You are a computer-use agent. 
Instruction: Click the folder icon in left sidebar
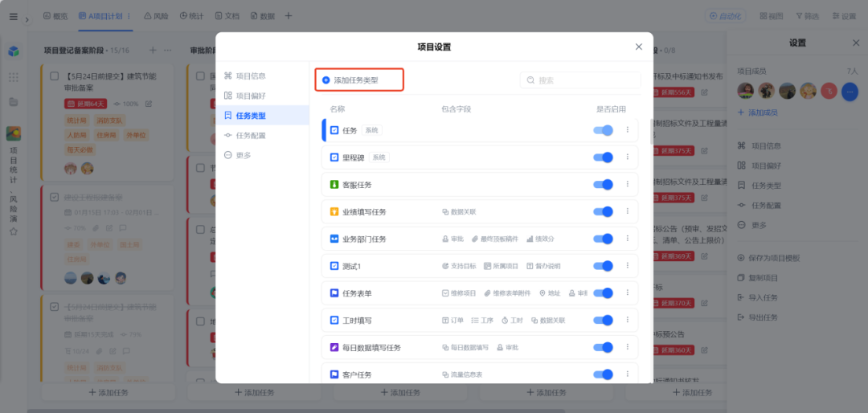click(x=14, y=102)
